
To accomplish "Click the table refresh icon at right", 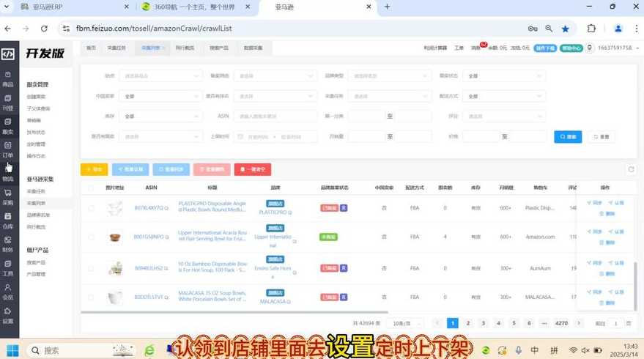I will [x=631, y=169].
